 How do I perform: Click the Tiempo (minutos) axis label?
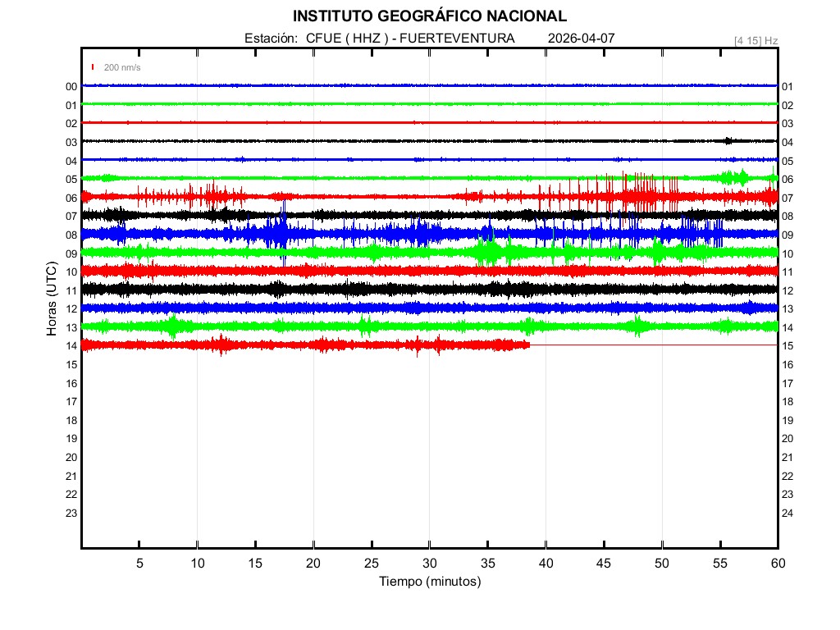coord(429,582)
